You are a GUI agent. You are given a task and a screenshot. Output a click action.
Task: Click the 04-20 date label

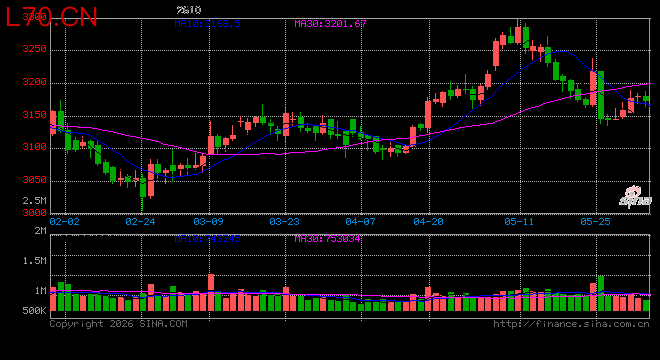(428, 221)
